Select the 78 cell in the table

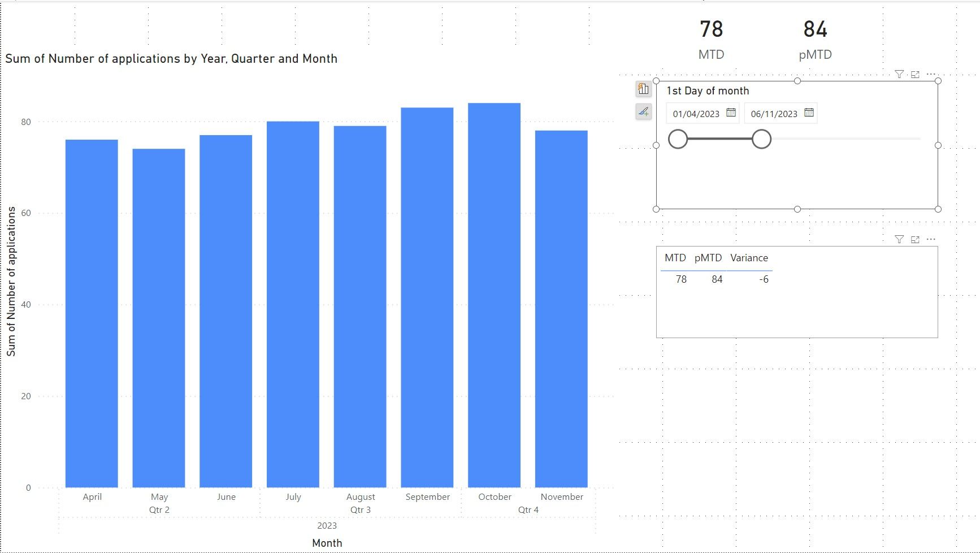pyautogui.click(x=681, y=279)
